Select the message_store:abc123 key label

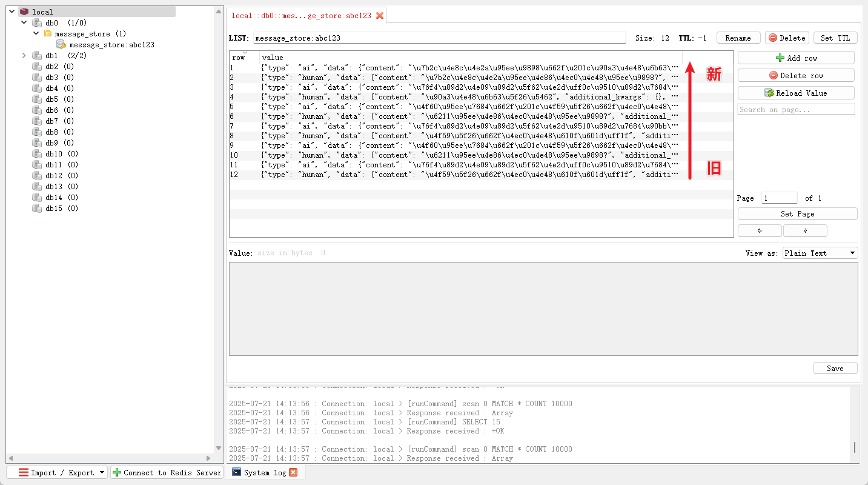click(x=111, y=45)
